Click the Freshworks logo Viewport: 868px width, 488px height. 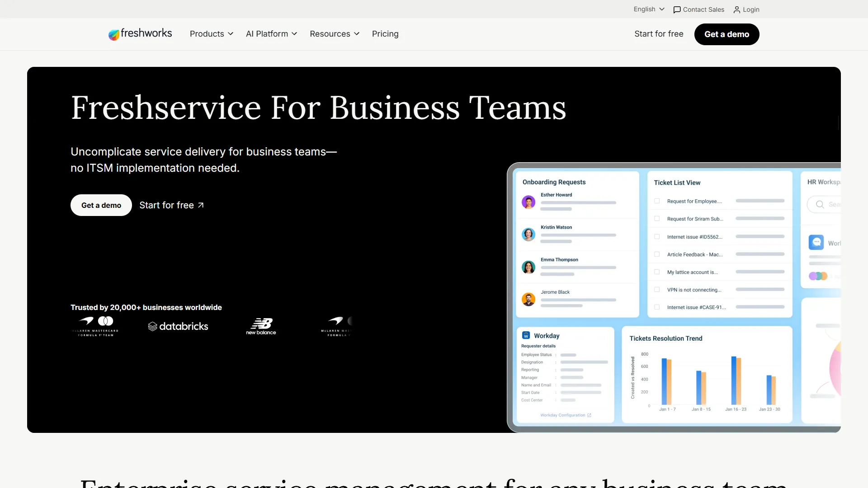tap(140, 34)
